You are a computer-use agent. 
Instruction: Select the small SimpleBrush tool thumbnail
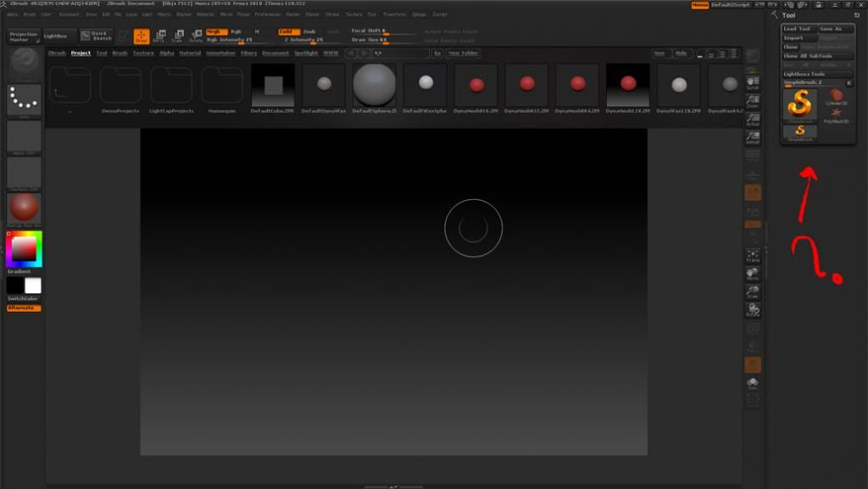[x=799, y=132]
